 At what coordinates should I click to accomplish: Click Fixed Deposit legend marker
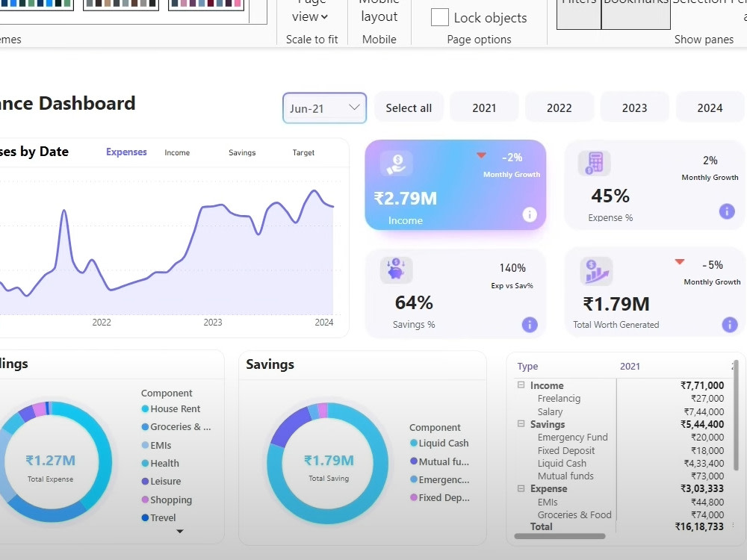click(414, 497)
